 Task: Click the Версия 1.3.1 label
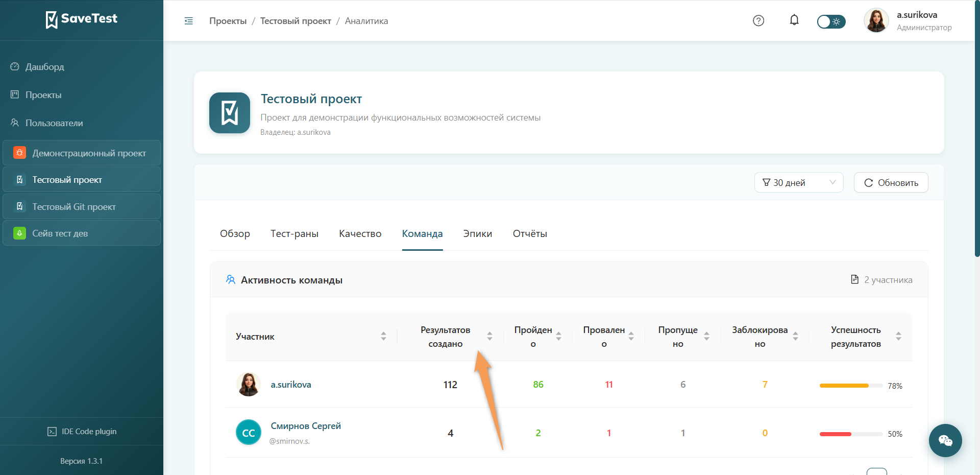pyautogui.click(x=82, y=461)
